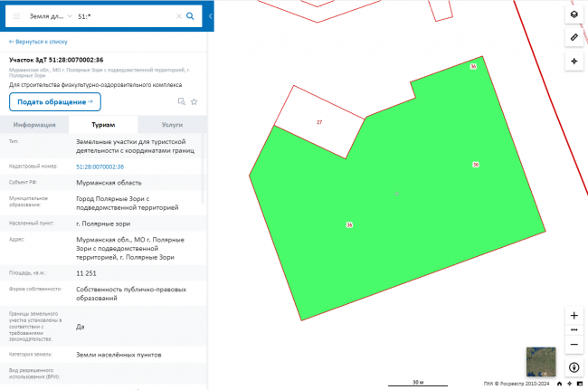This screenshot has height=390, width=588.
Task: Open cadastral number 51:28:0070002:36 link
Action: 100,166
